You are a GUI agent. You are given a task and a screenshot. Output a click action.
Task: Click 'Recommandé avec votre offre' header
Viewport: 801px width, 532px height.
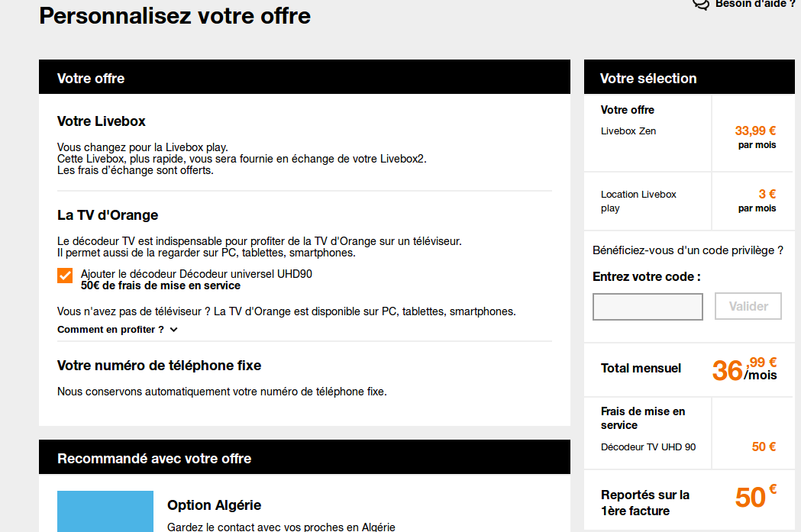(x=305, y=457)
